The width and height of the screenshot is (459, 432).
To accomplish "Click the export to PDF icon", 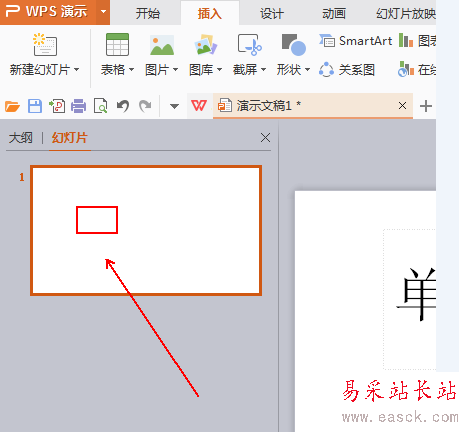I will [x=57, y=106].
